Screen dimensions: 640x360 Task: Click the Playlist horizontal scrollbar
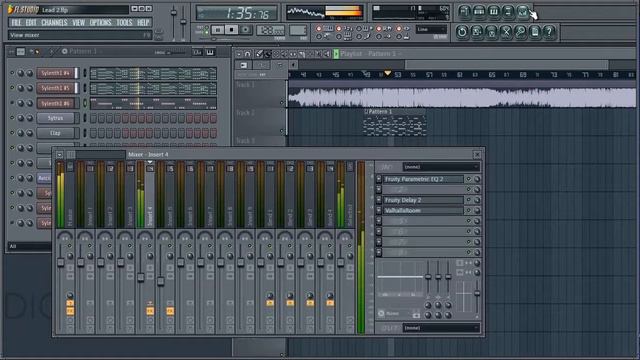click(x=506, y=64)
